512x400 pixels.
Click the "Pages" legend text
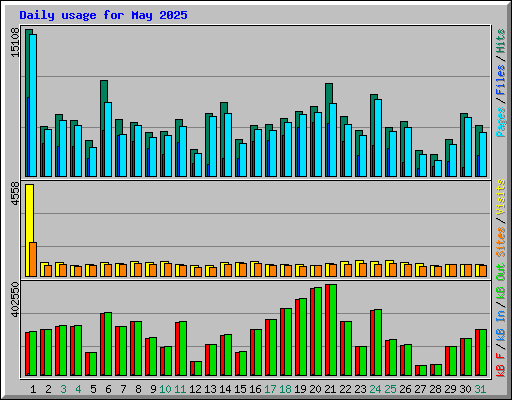500,122
